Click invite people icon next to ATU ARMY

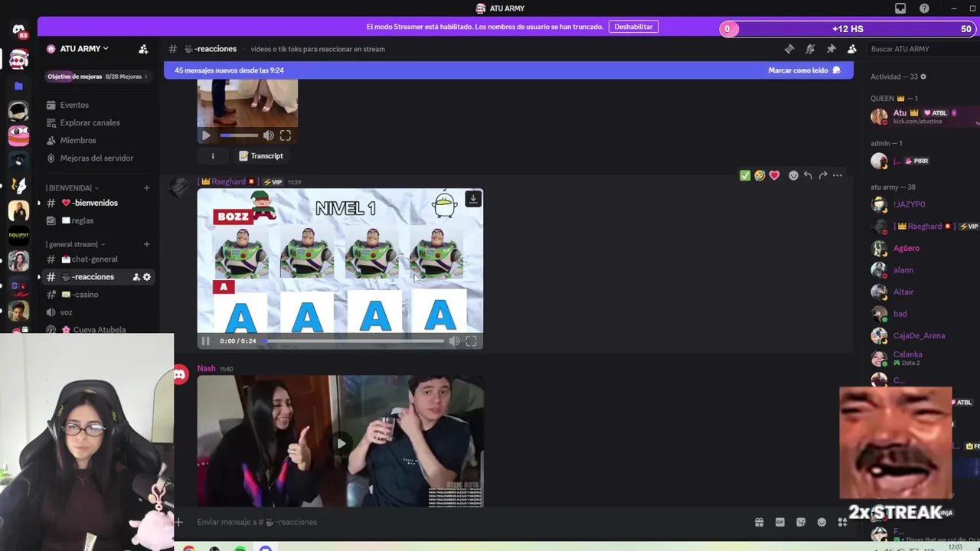143,49
